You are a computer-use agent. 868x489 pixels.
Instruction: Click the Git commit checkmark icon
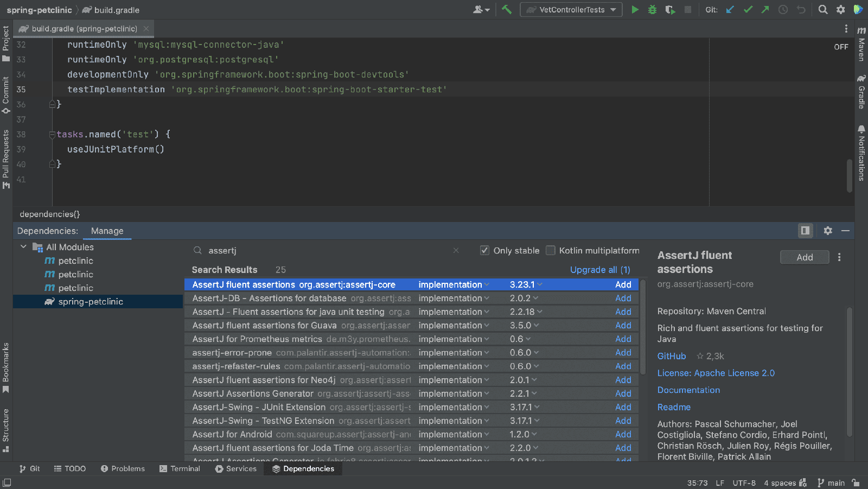click(748, 9)
